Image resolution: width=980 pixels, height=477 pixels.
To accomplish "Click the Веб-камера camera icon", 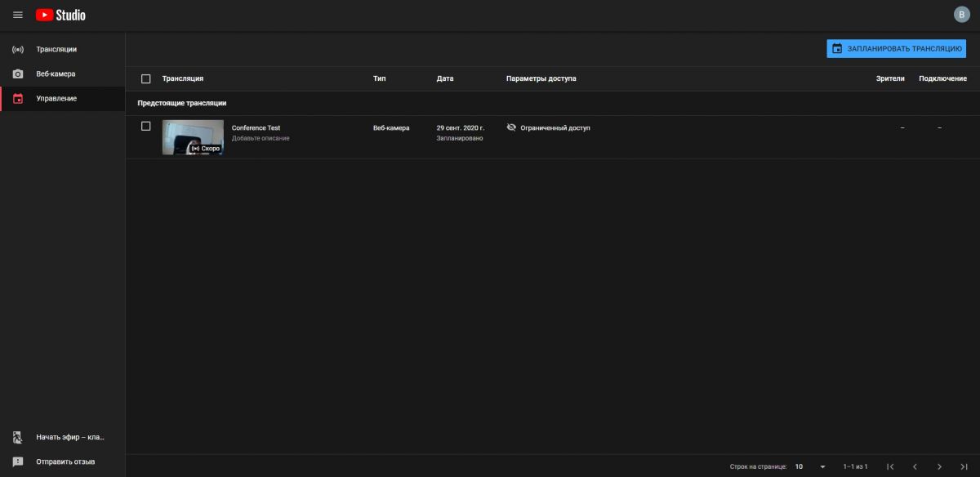I will tap(18, 74).
